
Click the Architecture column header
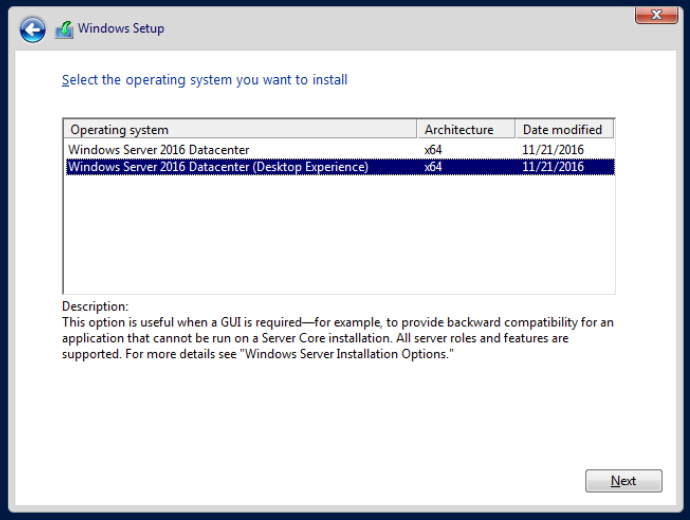(x=465, y=129)
